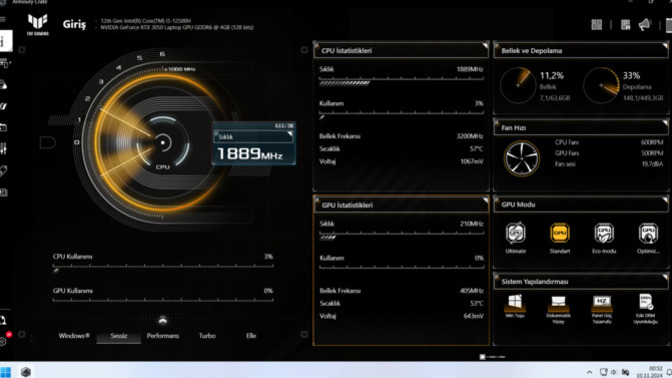Click the GPU Bellek Frekansı 405MHz row
The height and width of the screenshot is (378, 672).
(x=401, y=291)
